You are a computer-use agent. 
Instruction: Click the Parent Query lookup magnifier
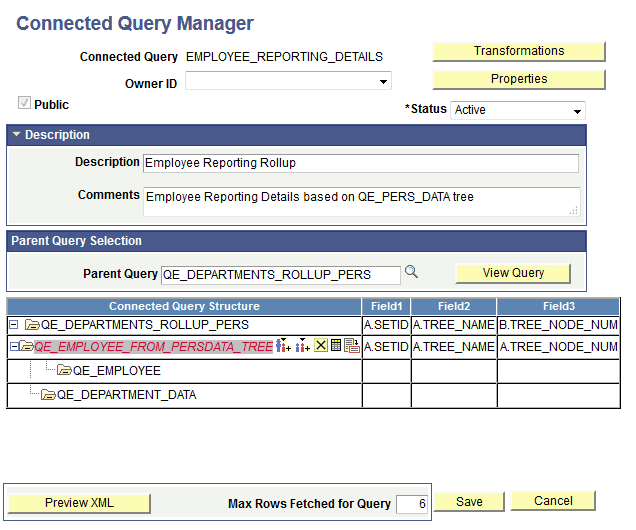point(411,271)
